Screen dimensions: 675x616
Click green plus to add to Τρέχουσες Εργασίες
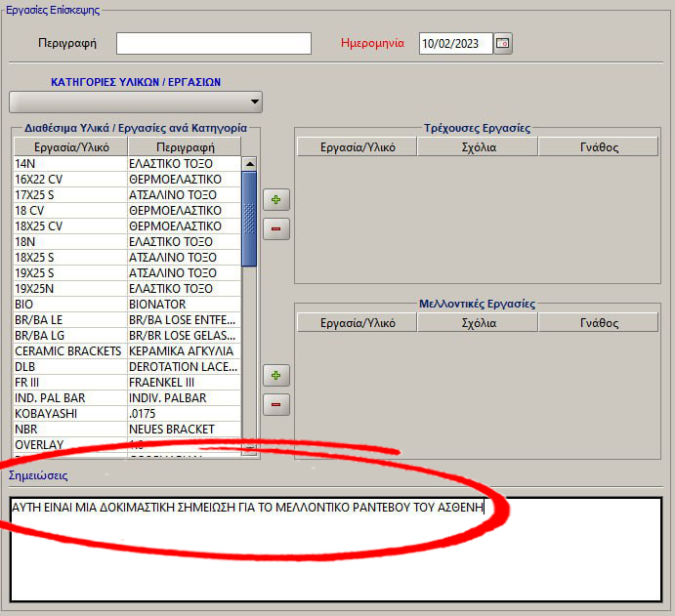276,200
